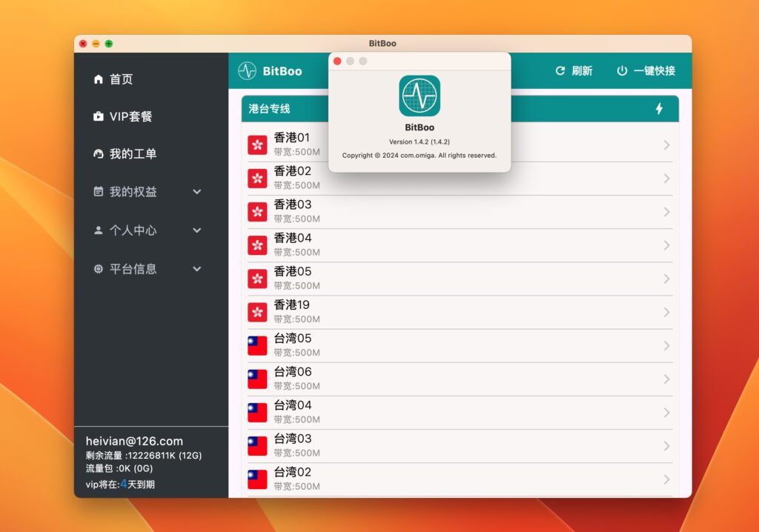This screenshot has height=532, width=759.
Task: Refresh the server list with 刷新 icon
Action: click(560, 70)
